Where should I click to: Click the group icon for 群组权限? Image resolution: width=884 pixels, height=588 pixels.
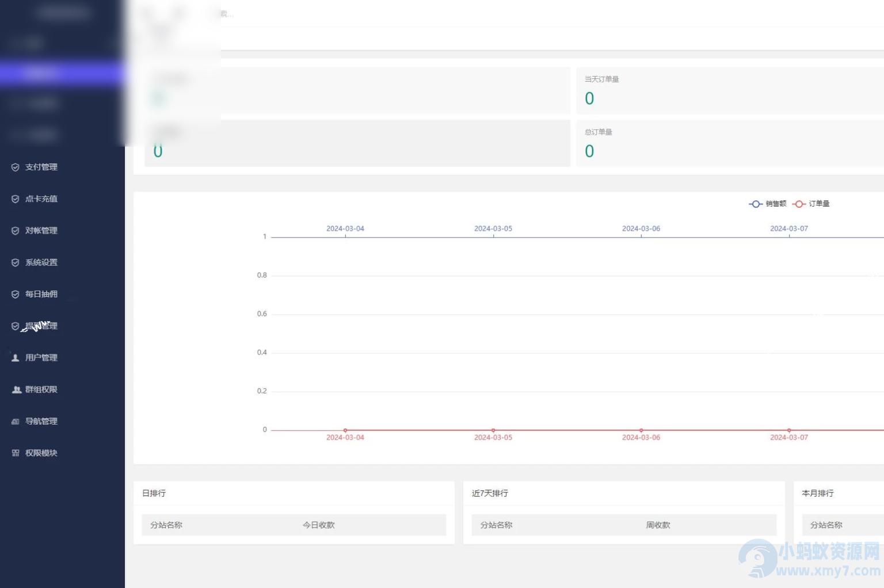(17, 390)
